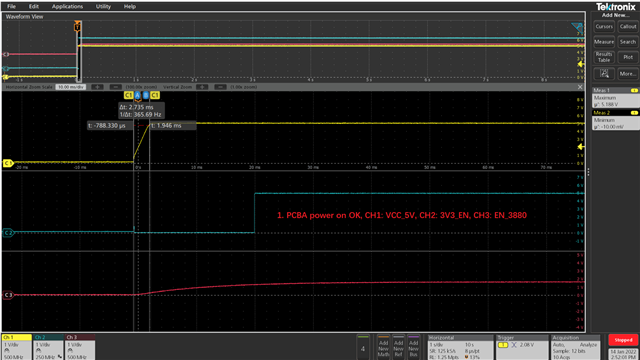640x360 pixels.
Task: Select cursor A handle
Action: (x=138, y=95)
